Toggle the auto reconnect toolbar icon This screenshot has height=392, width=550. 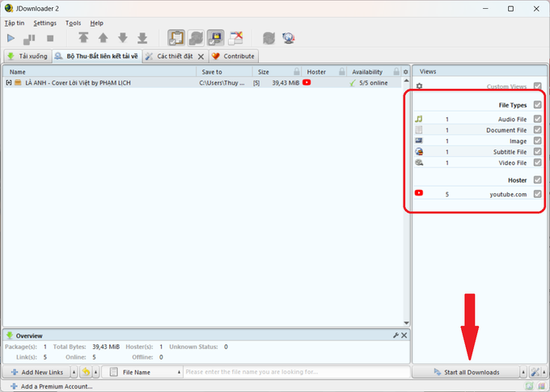(x=196, y=37)
